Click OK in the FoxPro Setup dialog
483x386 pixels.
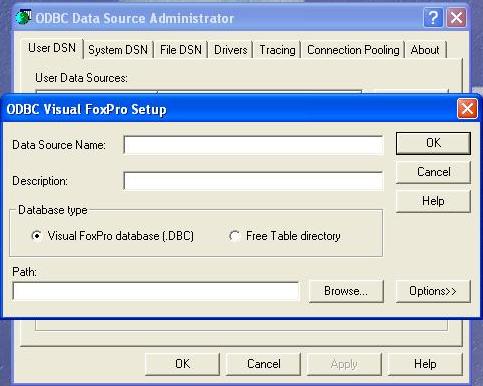point(433,143)
